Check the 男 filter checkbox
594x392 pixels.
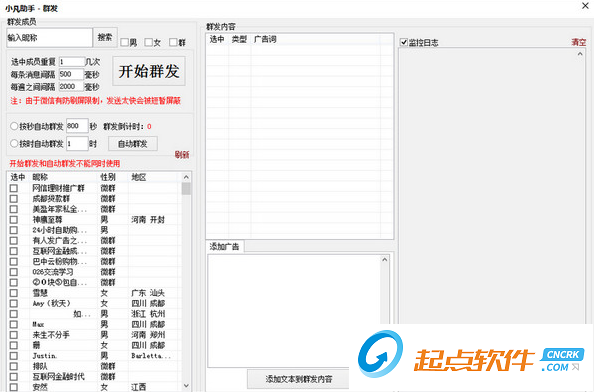coord(124,42)
